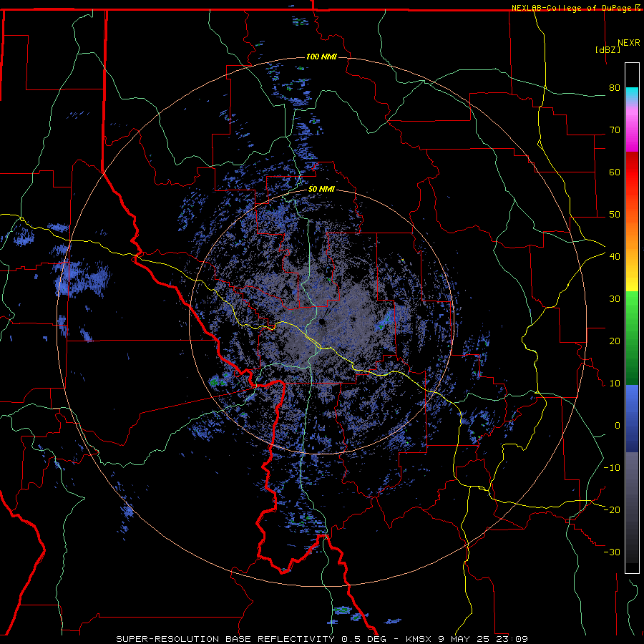This screenshot has width=644, height=644.
Task: Click the 60 value on dBZ scale
Action: (615, 172)
